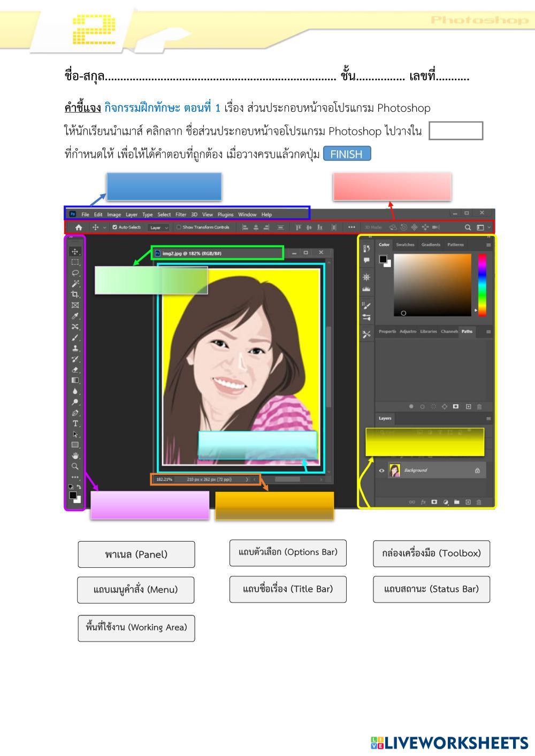Select the Magic Wand tool

[75, 283]
